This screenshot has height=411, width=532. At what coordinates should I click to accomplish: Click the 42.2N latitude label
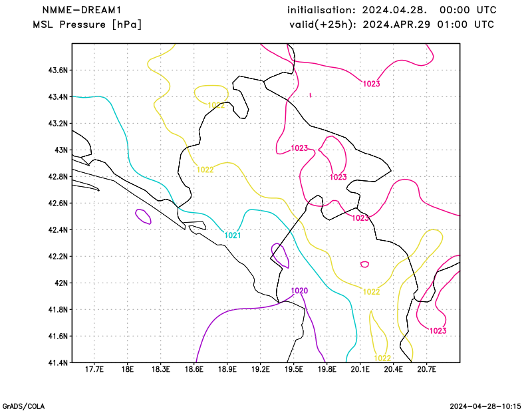[58, 257]
